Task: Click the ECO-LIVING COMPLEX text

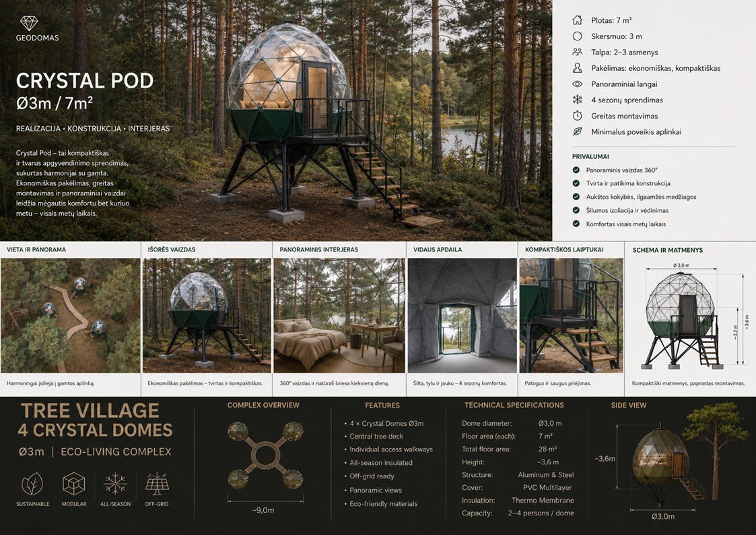Action: [116, 452]
